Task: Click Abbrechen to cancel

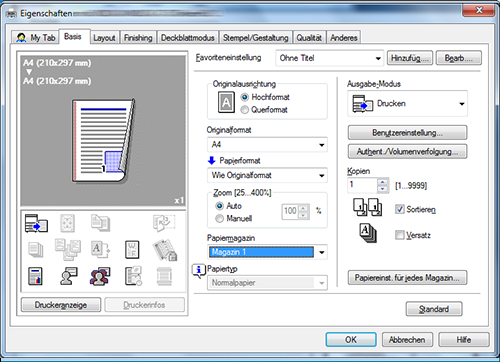Action: click(x=407, y=340)
